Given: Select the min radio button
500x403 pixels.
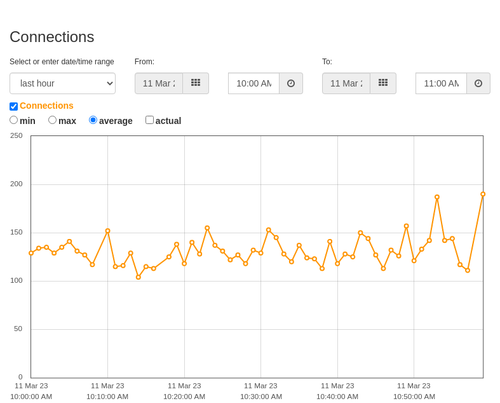Looking at the screenshot, I should (x=14, y=120).
